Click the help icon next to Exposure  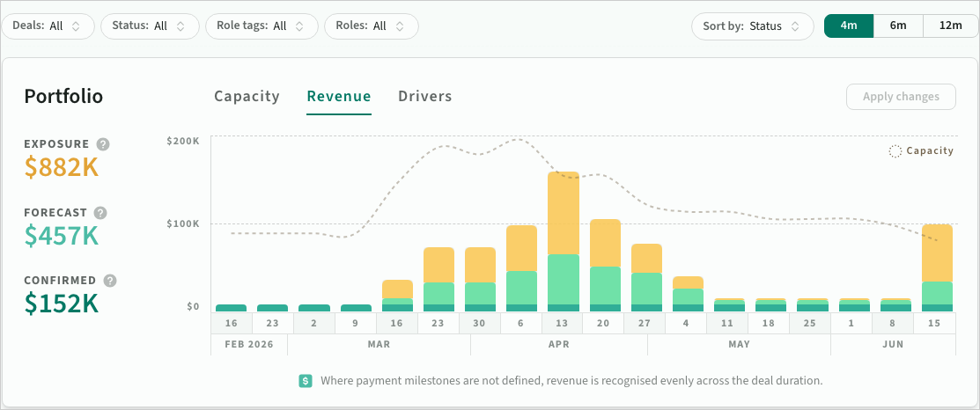click(103, 144)
